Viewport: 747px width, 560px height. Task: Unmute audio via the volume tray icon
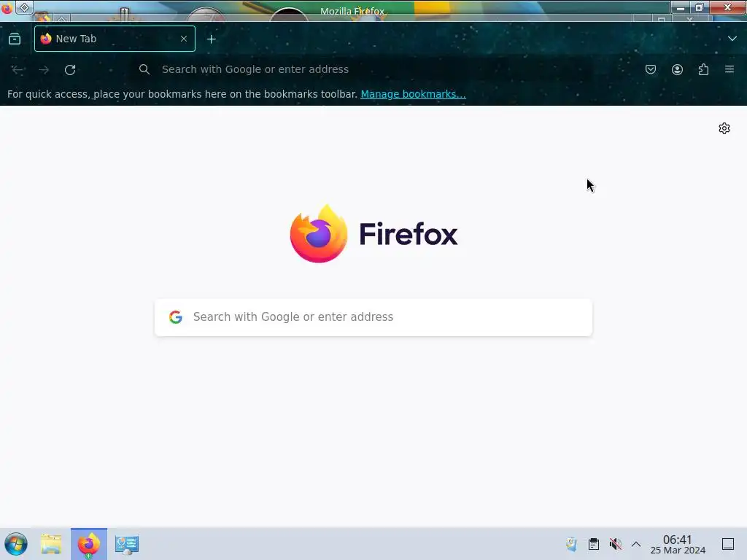pyautogui.click(x=616, y=544)
